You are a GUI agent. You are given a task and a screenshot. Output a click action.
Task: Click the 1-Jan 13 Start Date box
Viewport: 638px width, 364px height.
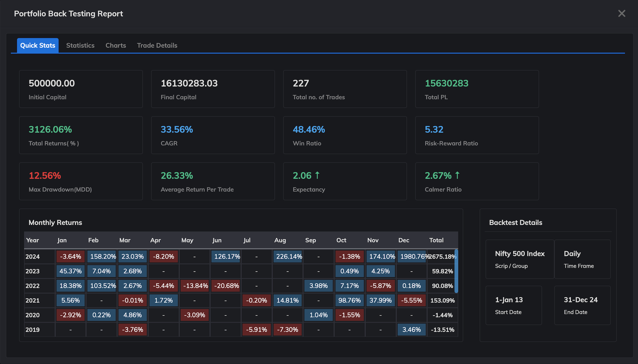click(x=514, y=305)
